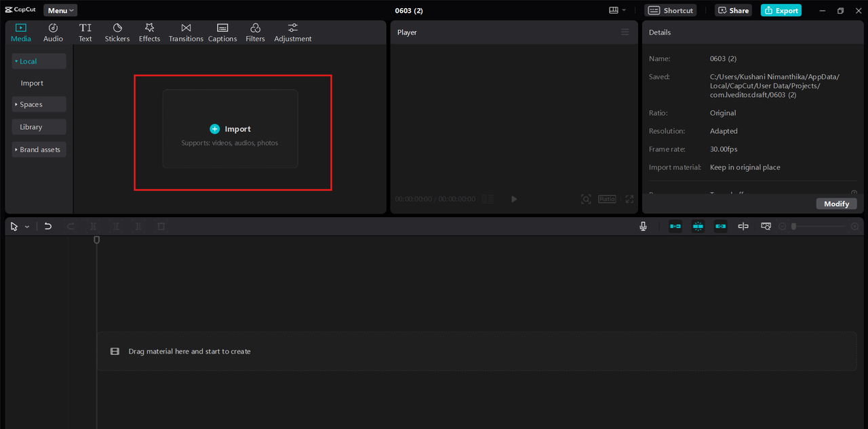This screenshot has width=868, height=429.
Task: Open the Player panel menu icon
Action: (x=625, y=32)
